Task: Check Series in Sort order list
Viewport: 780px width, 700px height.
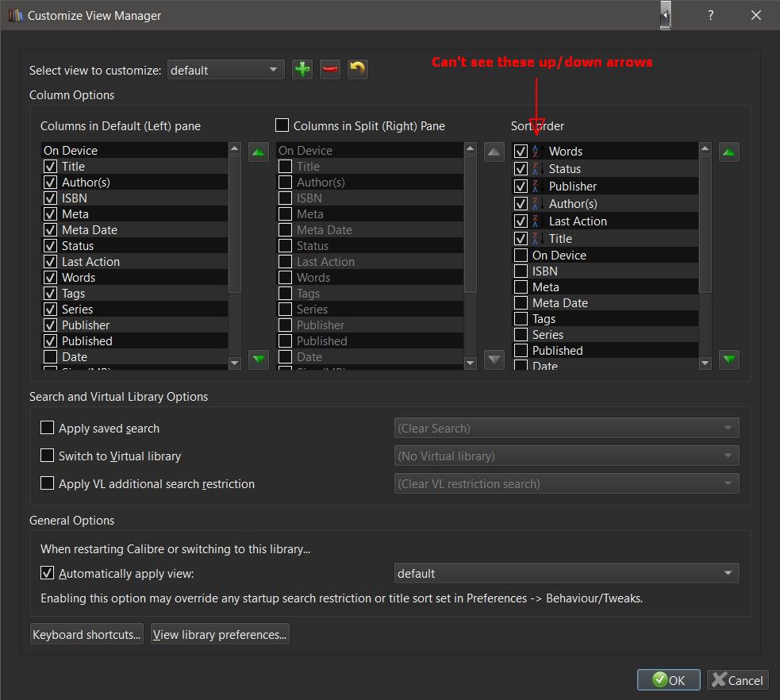Action: (521, 334)
